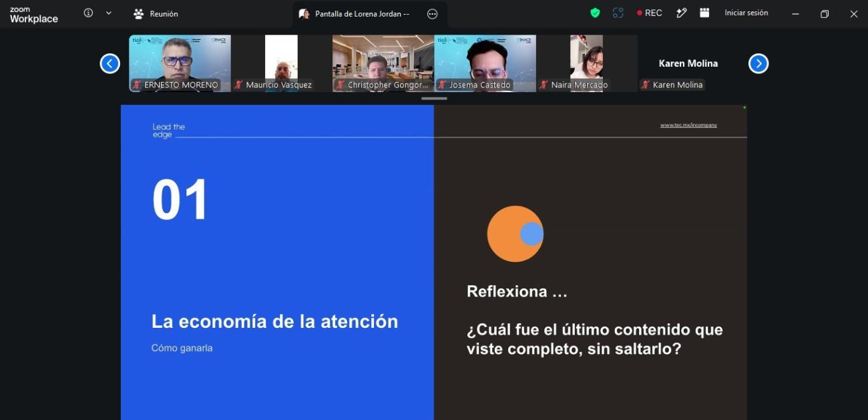Show next participants with right arrow

(x=758, y=63)
